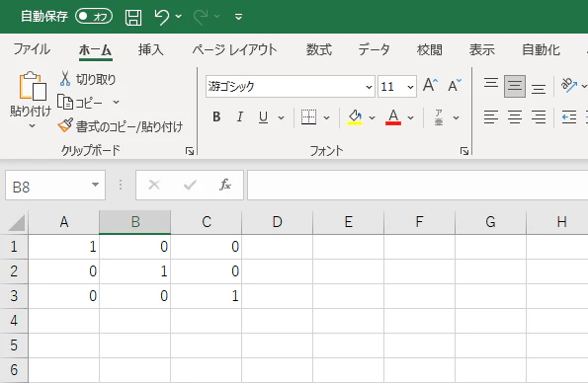Click the text Orientation icon

tap(569, 86)
